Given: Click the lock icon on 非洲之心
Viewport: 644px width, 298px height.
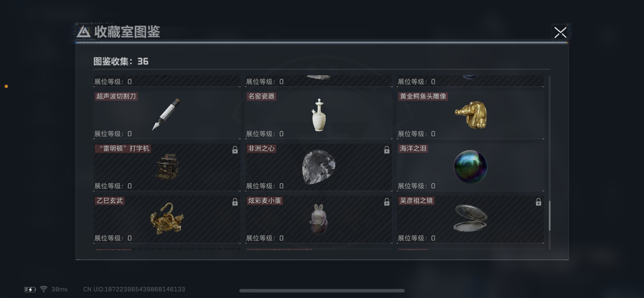Looking at the screenshot, I should pyautogui.click(x=386, y=150).
